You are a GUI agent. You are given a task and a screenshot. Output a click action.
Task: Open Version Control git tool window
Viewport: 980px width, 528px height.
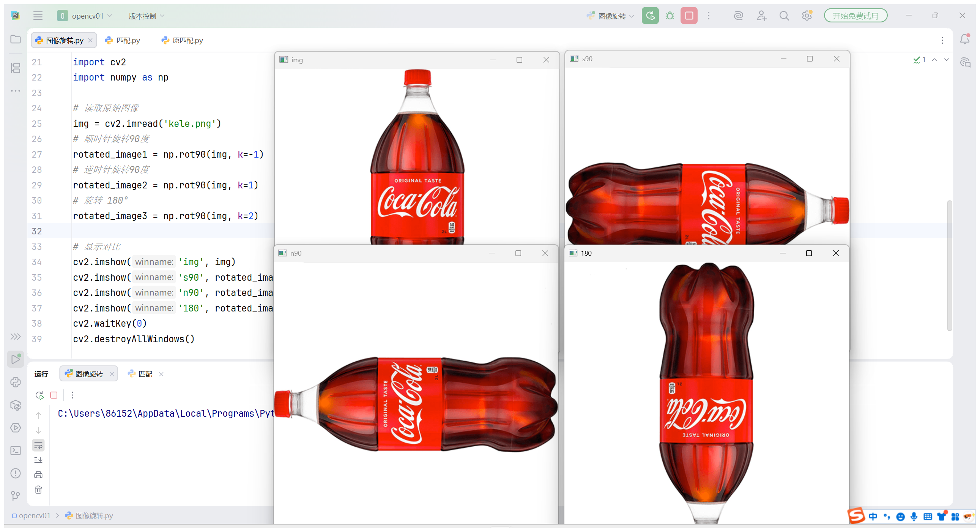pyautogui.click(x=16, y=496)
